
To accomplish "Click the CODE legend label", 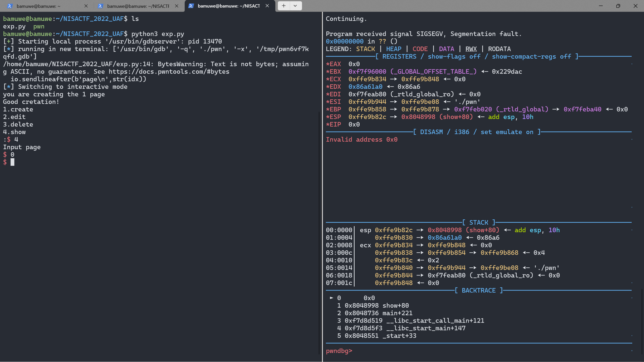I will 420,49.
